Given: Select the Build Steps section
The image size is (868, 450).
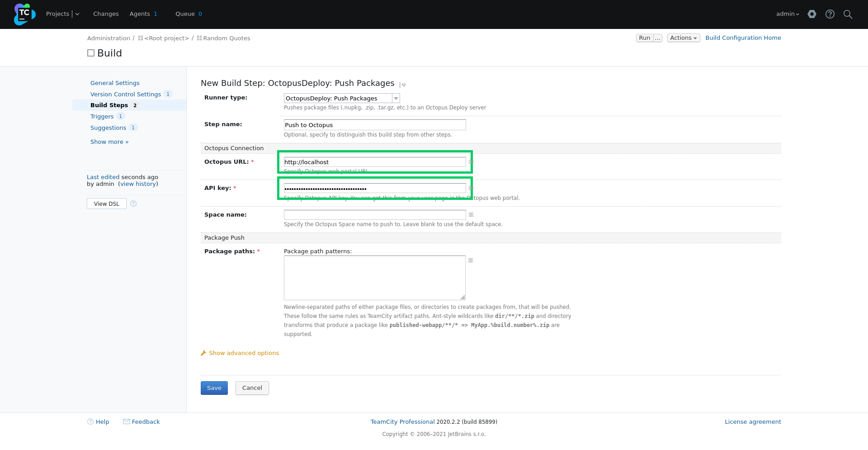Looking at the screenshot, I should click(109, 105).
